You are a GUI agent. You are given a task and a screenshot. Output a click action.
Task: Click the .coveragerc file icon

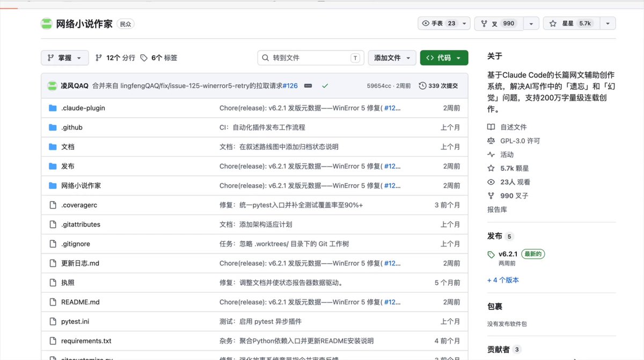pos(53,205)
